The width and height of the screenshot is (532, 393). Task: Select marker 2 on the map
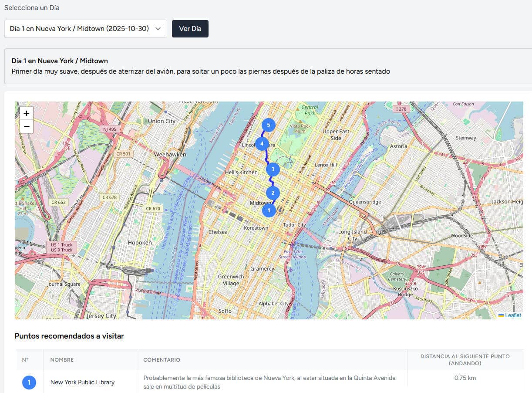pos(273,193)
